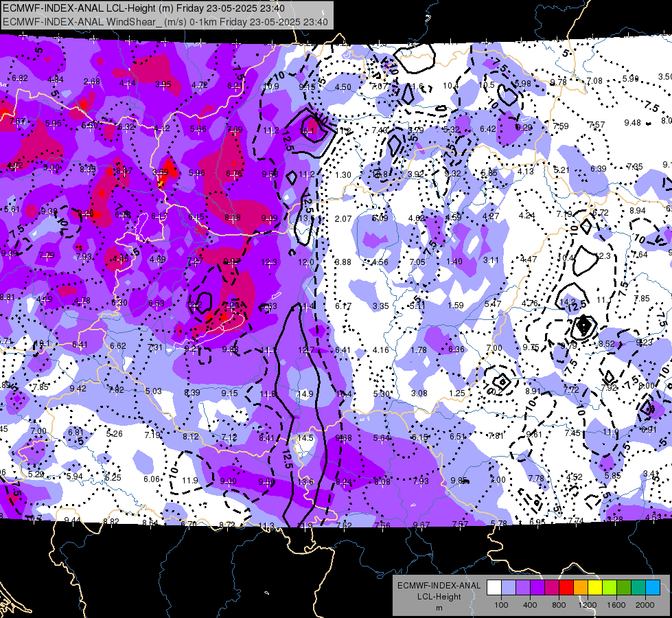672x618 pixels.
Task: Click the wind shear value 7.93 near bottom
Action: click(x=420, y=481)
